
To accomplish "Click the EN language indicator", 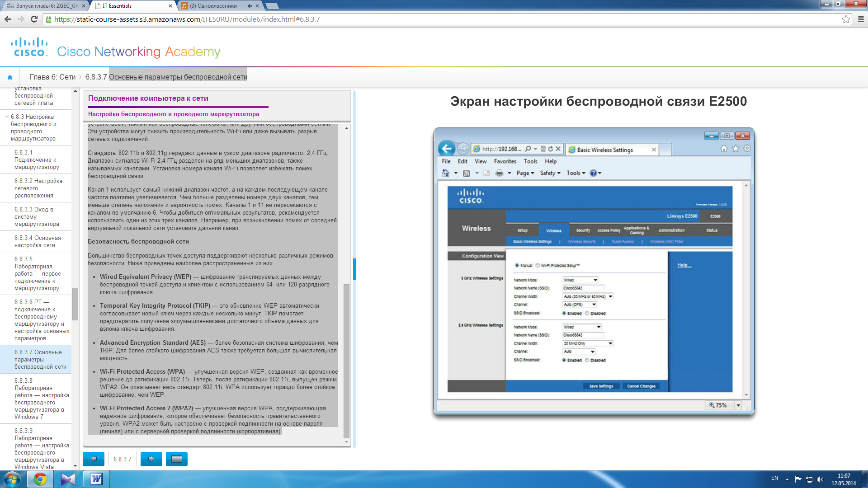I will pos(774,478).
